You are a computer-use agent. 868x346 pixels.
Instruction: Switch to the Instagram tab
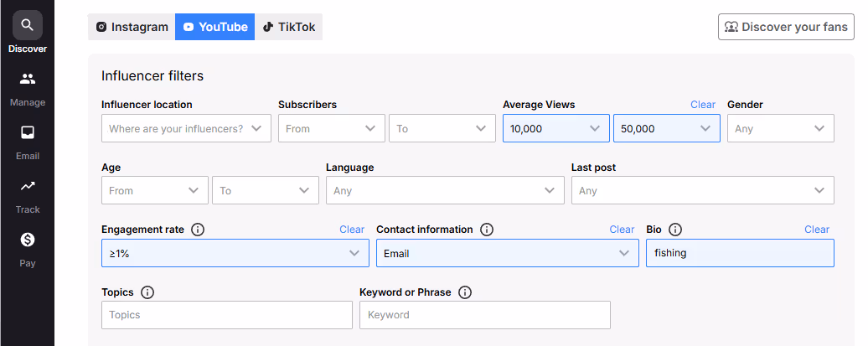[132, 27]
